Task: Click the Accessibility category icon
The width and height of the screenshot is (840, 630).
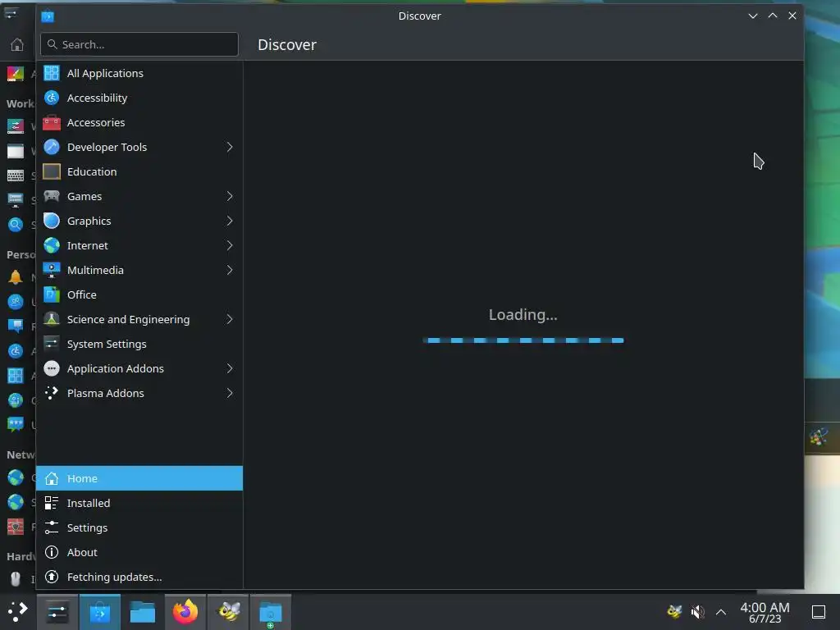Action: tap(52, 98)
